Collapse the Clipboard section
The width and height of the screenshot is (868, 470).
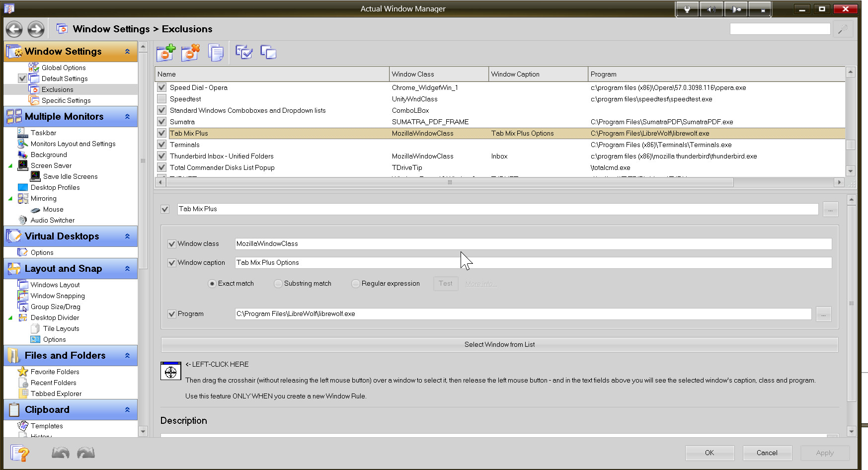point(128,409)
